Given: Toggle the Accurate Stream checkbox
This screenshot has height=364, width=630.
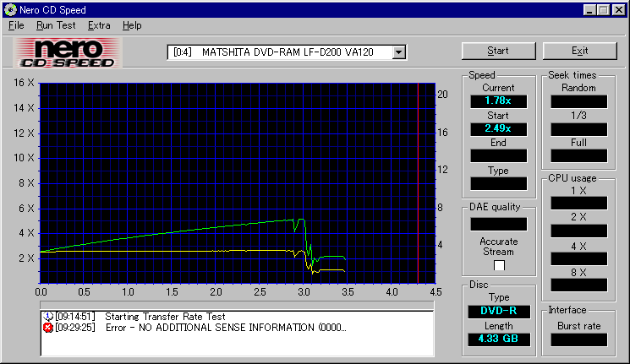Looking at the screenshot, I should point(499,265).
